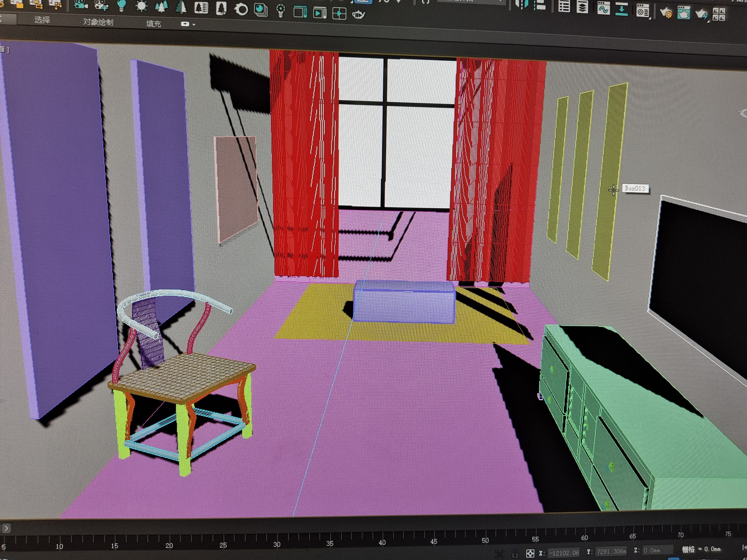Image resolution: width=747 pixels, height=560 pixels.
Task: Open the Layer Explorer stack icon
Action: pyautogui.click(x=582, y=7)
